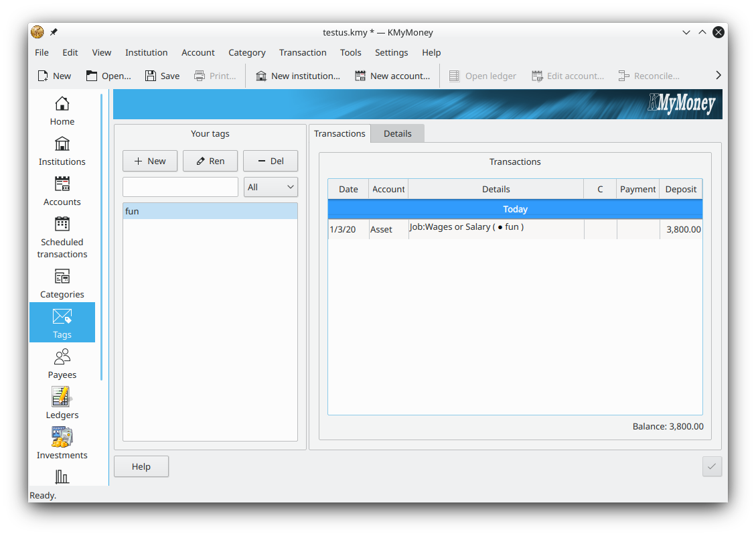Click the Save toolbar button
756x536 pixels.
pyautogui.click(x=162, y=76)
